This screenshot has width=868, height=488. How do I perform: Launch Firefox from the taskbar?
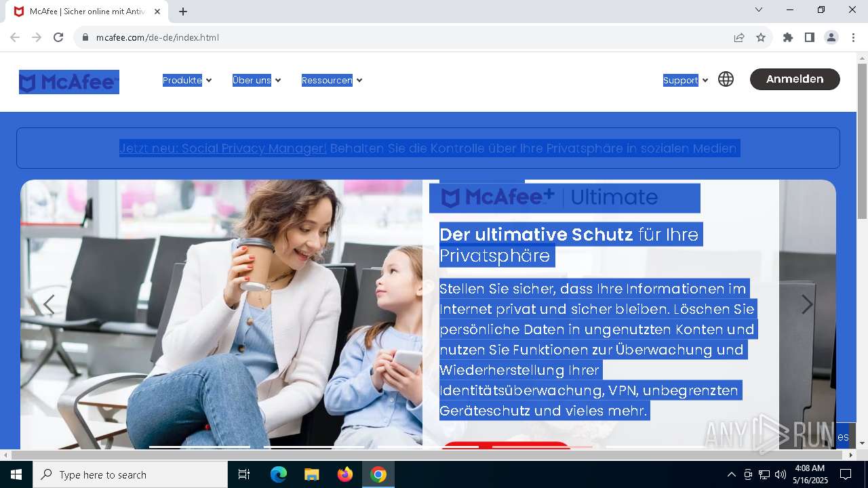344,474
